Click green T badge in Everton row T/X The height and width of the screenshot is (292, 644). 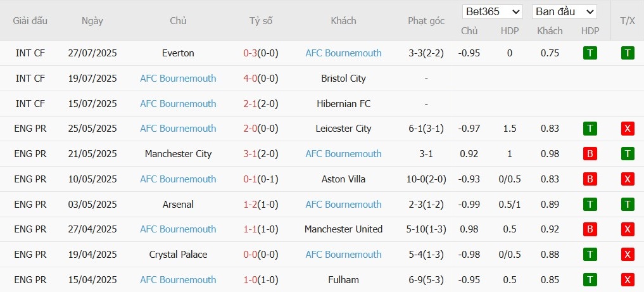(627, 53)
